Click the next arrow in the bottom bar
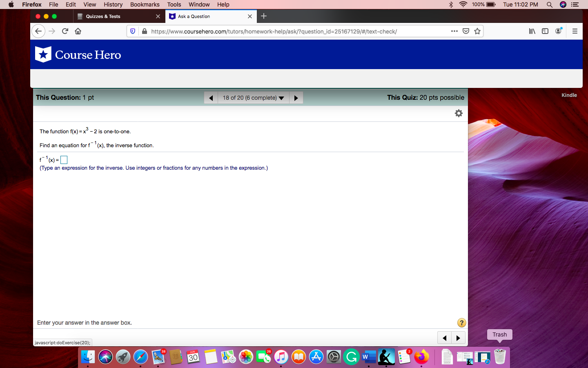The height and width of the screenshot is (368, 588). (458, 338)
